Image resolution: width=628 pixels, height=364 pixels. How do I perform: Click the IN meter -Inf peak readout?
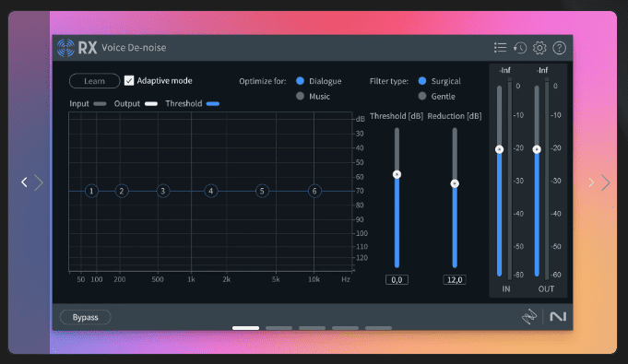[504, 70]
